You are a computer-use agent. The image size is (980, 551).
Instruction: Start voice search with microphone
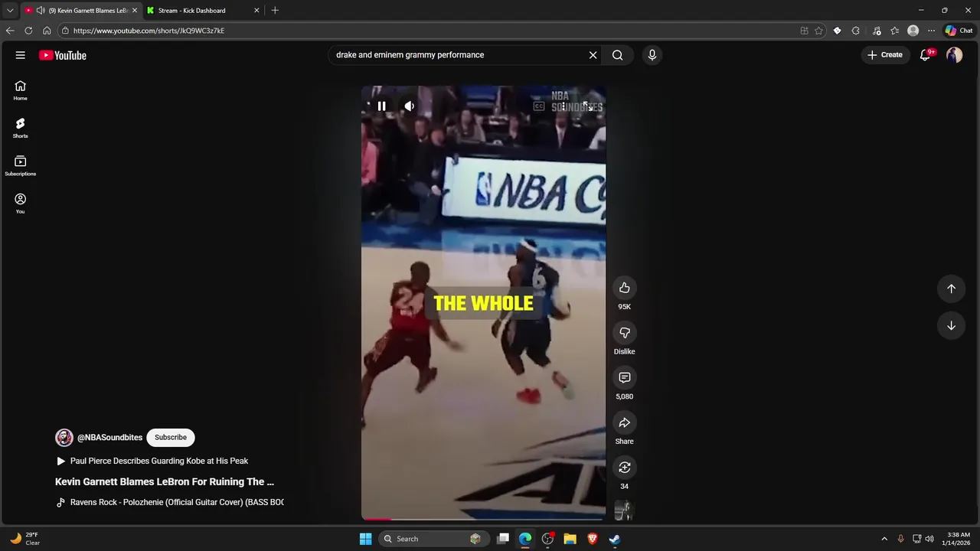(x=652, y=55)
